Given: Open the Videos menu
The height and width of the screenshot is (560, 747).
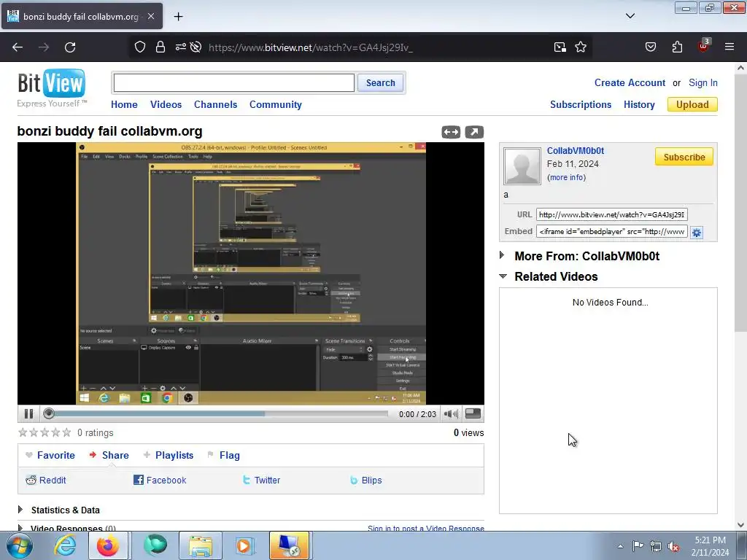Looking at the screenshot, I should coord(166,104).
